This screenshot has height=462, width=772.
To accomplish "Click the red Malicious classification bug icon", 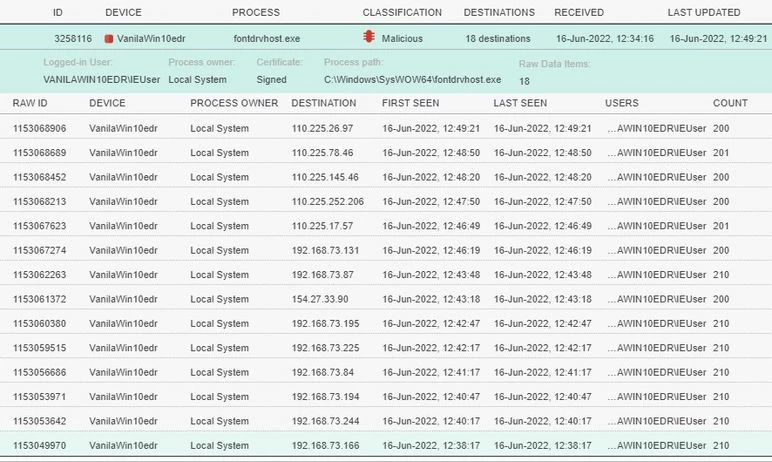I will click(x=369, y=36).
